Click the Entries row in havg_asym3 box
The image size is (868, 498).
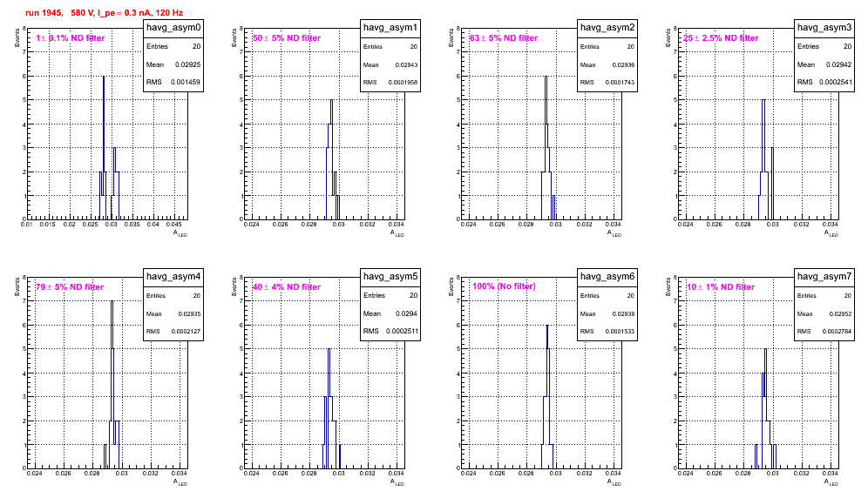tap(824, 46)
